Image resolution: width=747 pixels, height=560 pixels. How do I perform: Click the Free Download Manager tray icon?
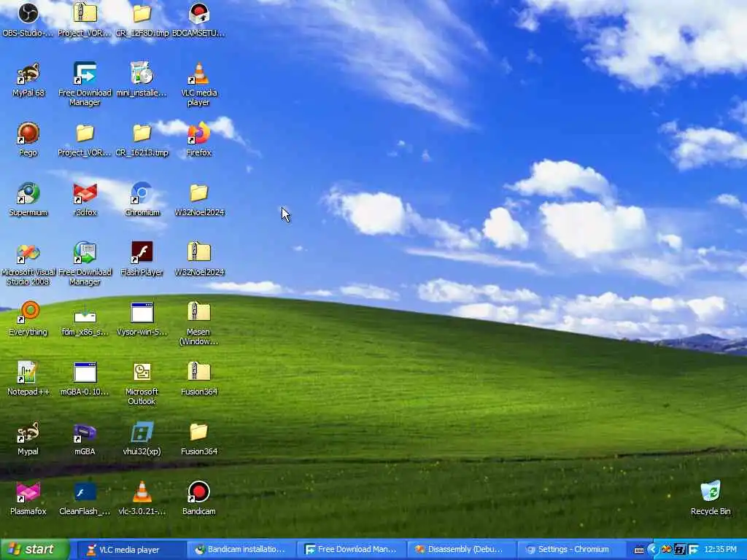(x=693, y=550)
